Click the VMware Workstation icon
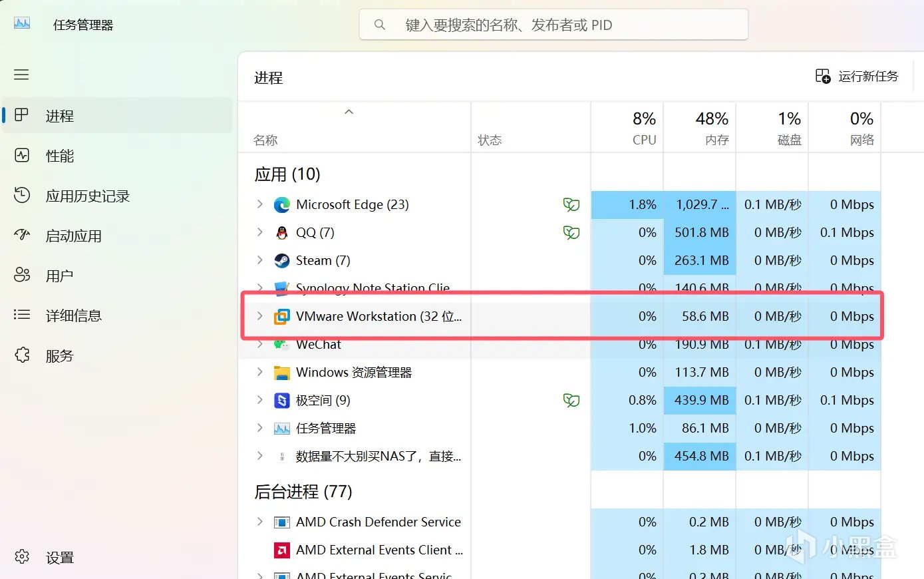The image size is (924, 579). pos(282,316)
